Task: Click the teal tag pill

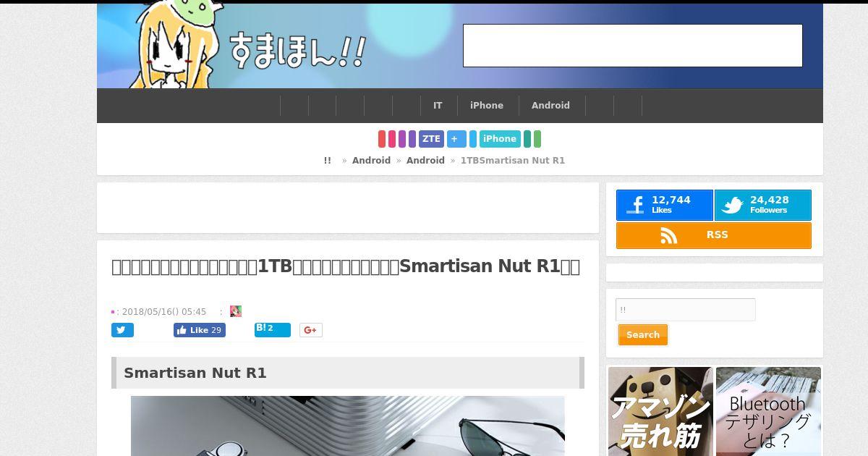Action: point(527,139)
